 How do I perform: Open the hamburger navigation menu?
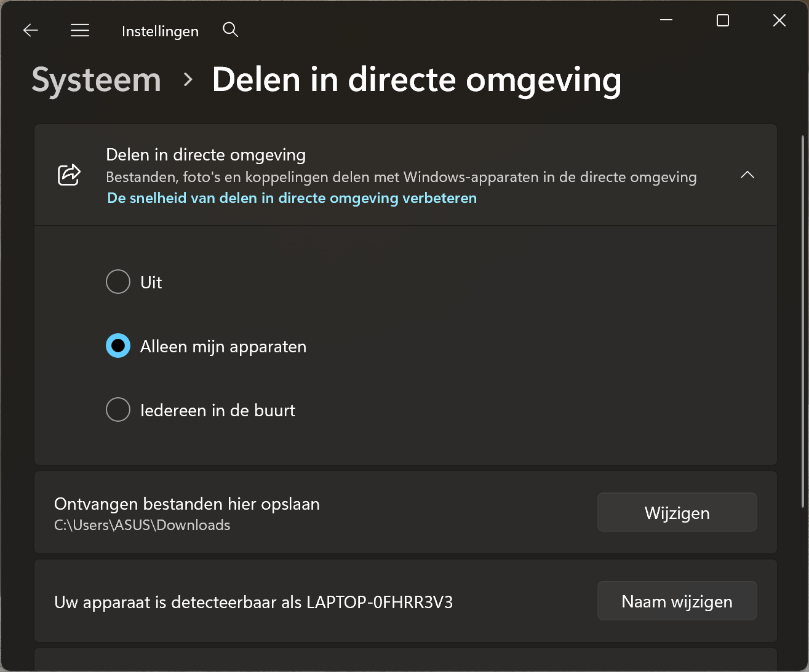80,30
